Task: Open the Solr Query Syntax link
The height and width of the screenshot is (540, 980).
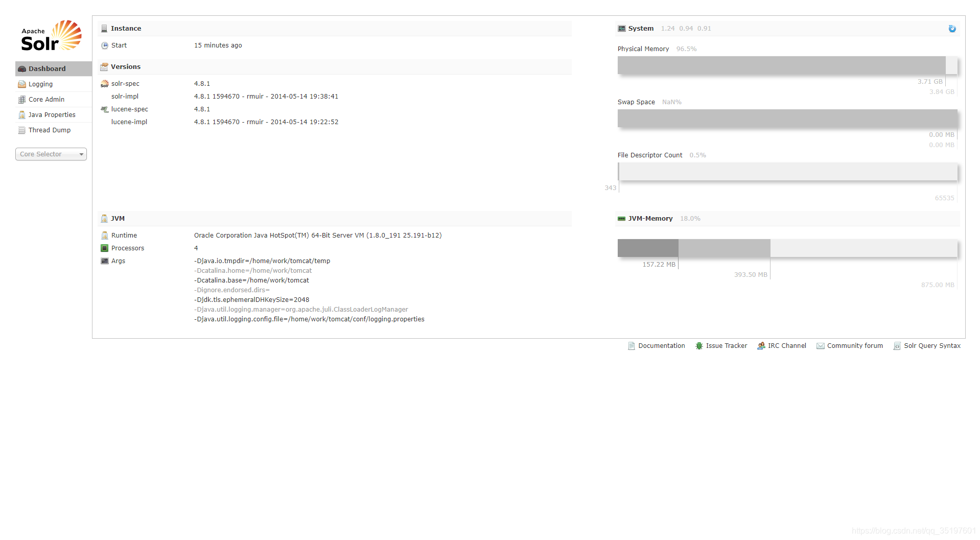Action: (x=932, y=346)
